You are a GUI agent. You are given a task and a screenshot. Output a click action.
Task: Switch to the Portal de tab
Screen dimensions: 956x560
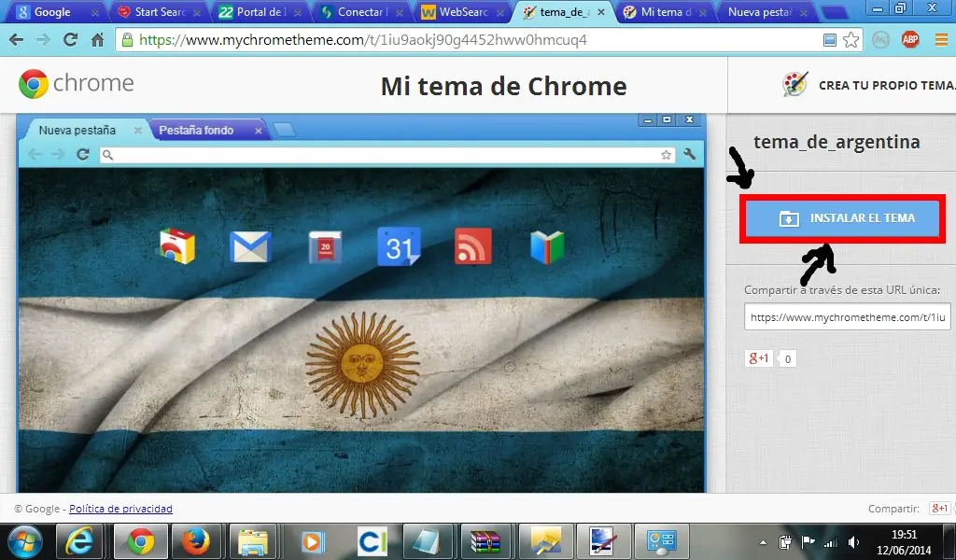261,11
